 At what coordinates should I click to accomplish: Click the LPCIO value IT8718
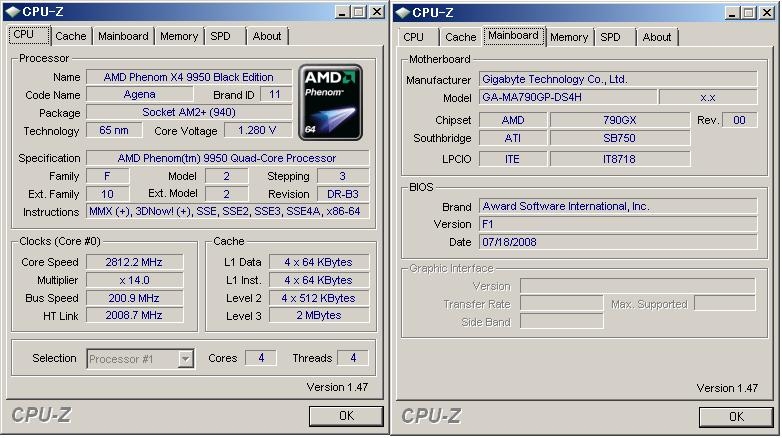point(620,159)
